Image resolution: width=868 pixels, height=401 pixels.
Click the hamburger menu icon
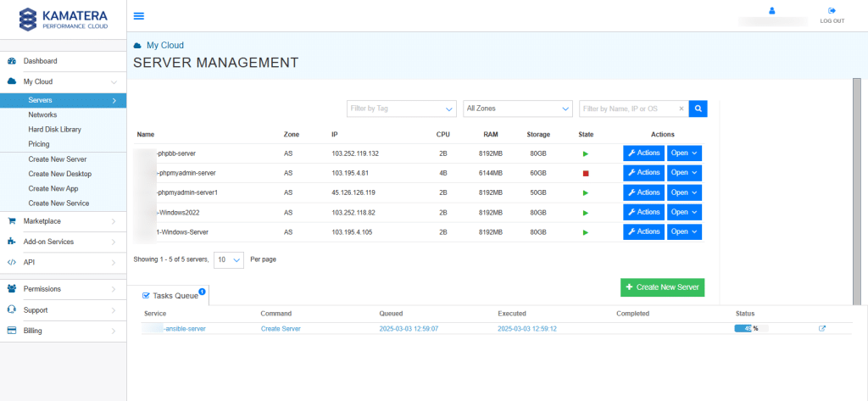pos(139,15)
